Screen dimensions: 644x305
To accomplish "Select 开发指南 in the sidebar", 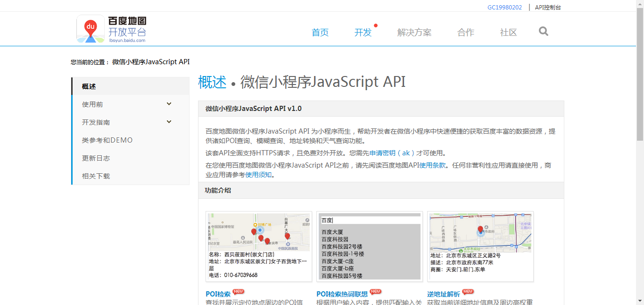I will (x=131, y=122).
